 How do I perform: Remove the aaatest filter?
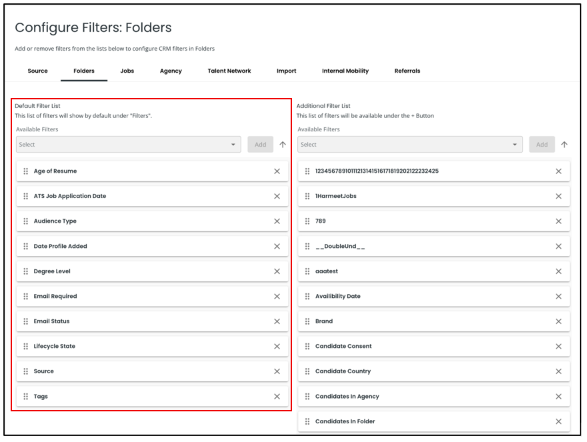tap(559, 271)
